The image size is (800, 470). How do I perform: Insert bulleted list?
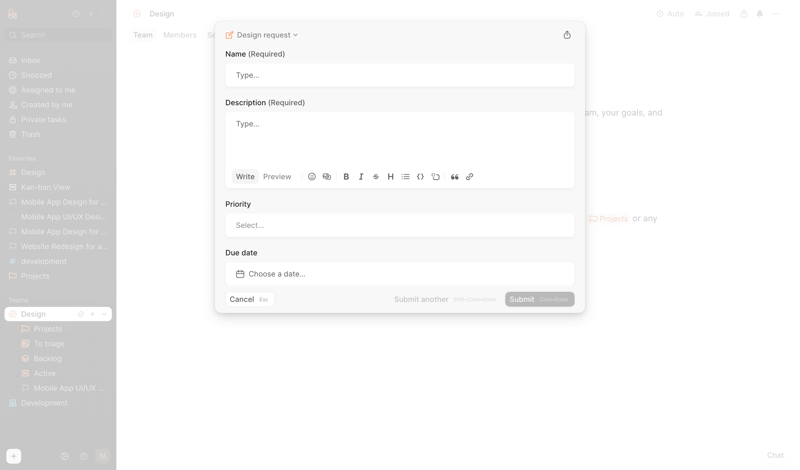click(x=405, y=177)
